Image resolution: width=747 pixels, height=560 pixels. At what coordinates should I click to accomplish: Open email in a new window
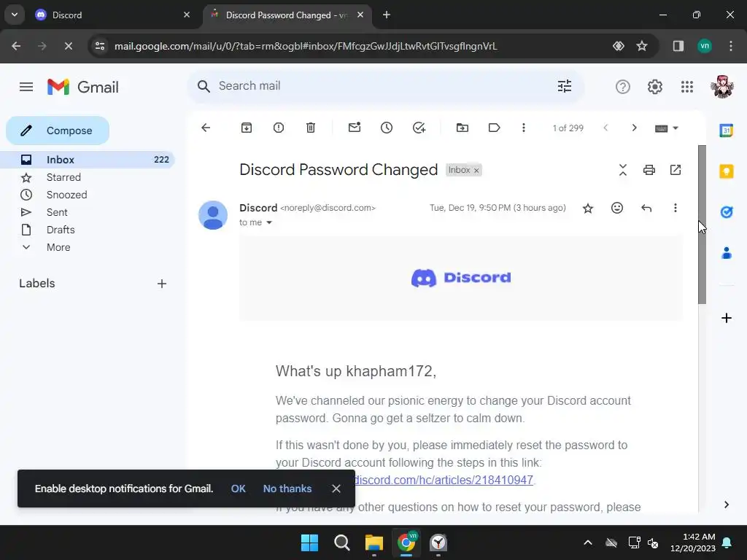point(676,170)
